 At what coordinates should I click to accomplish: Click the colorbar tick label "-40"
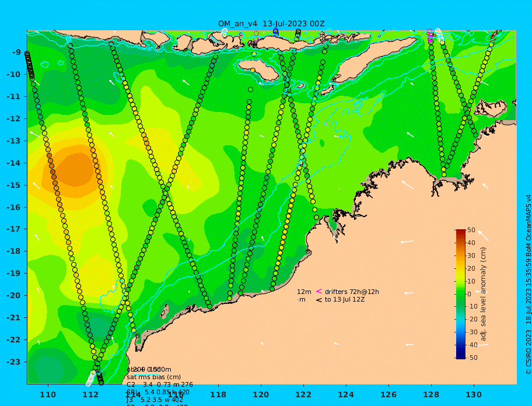pos(473,345)
